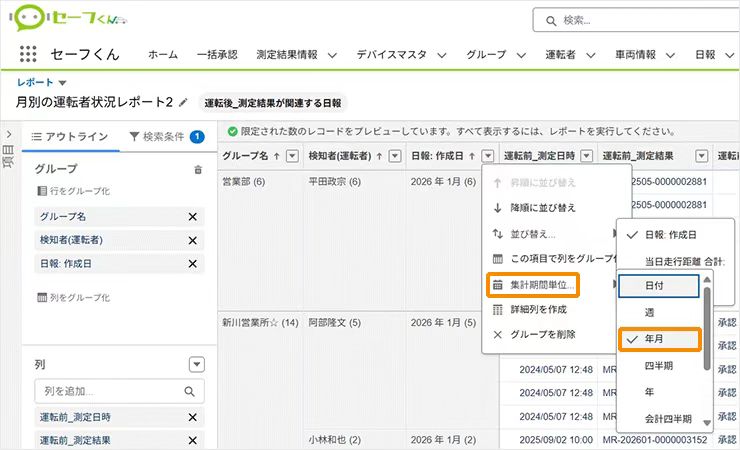The width and height of the screenshot is (740, 450).
Task: Click the sort arrow on 日報: 作成日 header
Action: pyautogui.click(x=471, y=156)
